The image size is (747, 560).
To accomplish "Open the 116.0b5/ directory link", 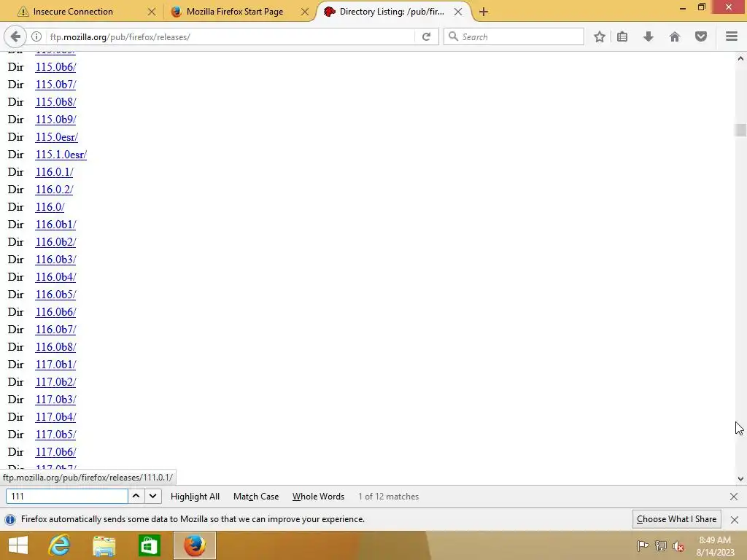I will click(55, 295).
